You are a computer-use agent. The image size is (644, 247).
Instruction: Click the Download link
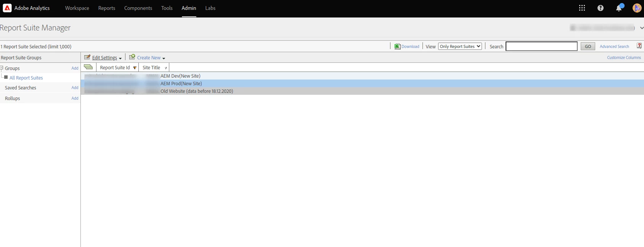(x=410, y=46)
